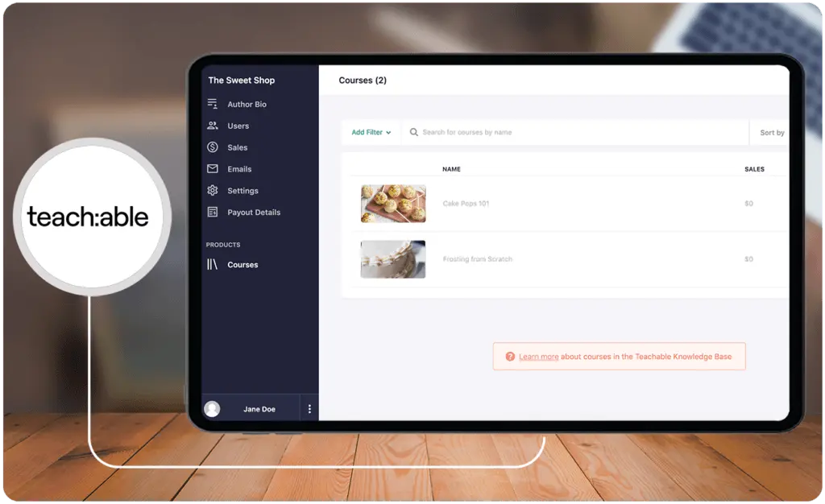
Task: Open the Cake Pops 101 course thumbnail
Action: [x=393, y=204]
